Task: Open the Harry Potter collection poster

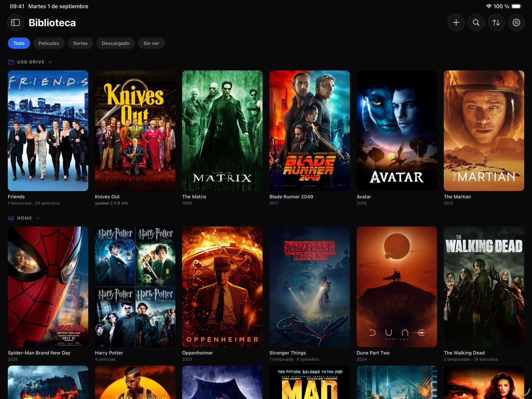Action: pyautogui.click(x=135, y=287)
